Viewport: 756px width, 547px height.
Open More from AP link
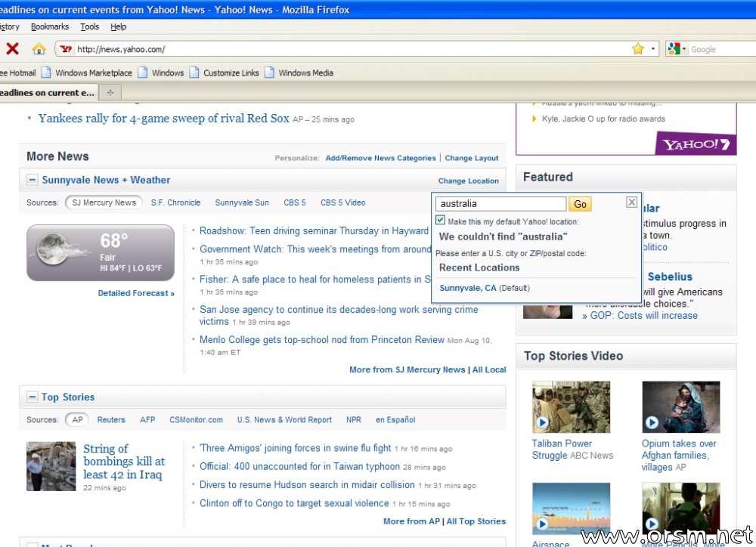click(411, 521)
